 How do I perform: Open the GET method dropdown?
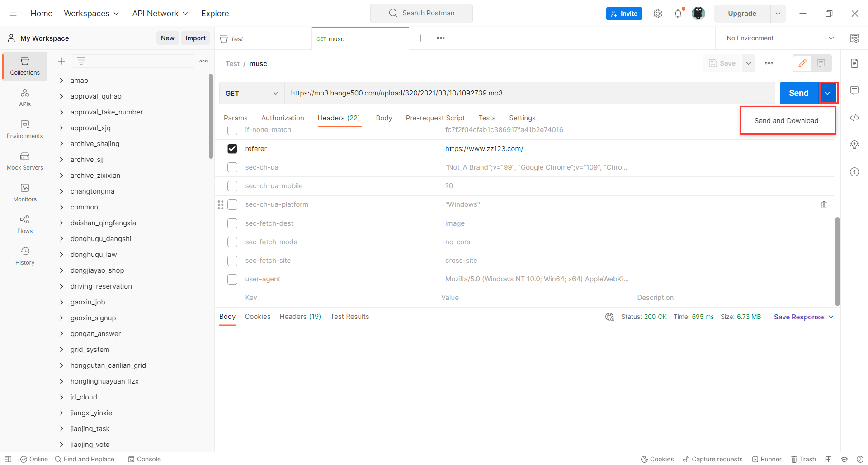point(252,93)
